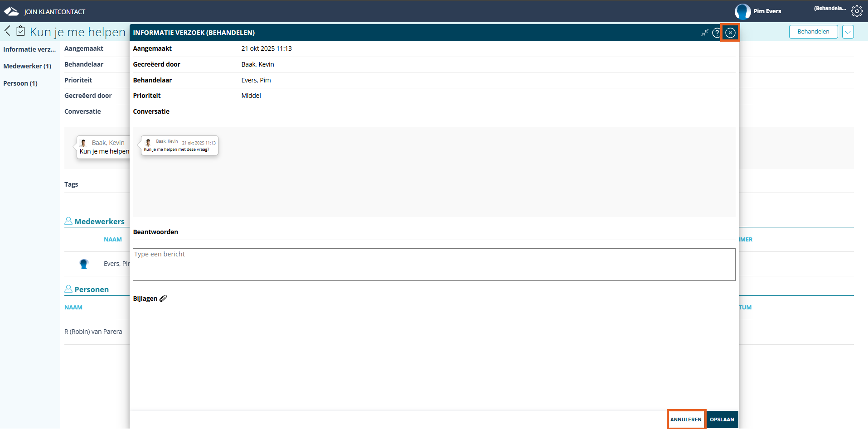Open the settings gear icon

click(x=856, y=11)
